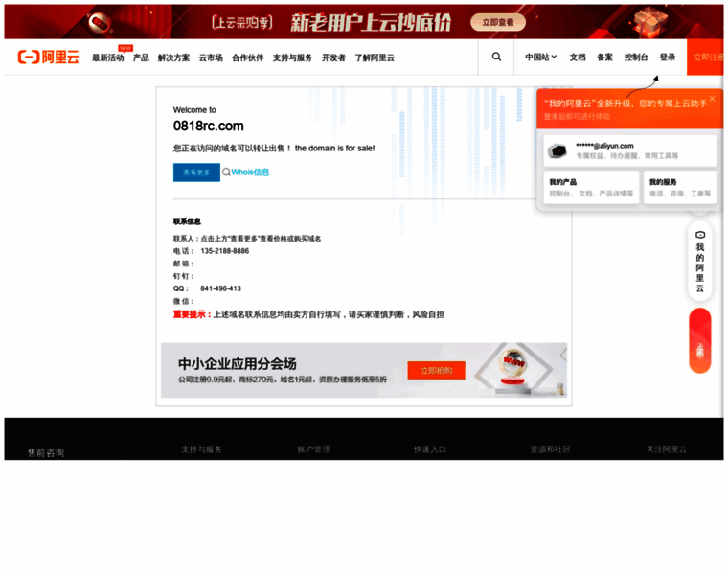
Task: Click the blue 查看更多 button
Action: (x=196, y=172)
